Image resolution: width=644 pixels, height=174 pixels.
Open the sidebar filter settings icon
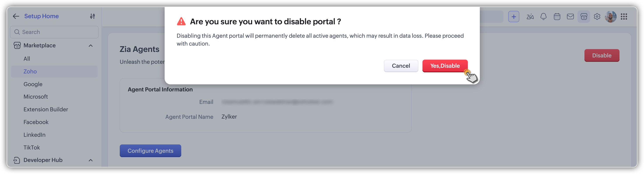coord(93,16)
